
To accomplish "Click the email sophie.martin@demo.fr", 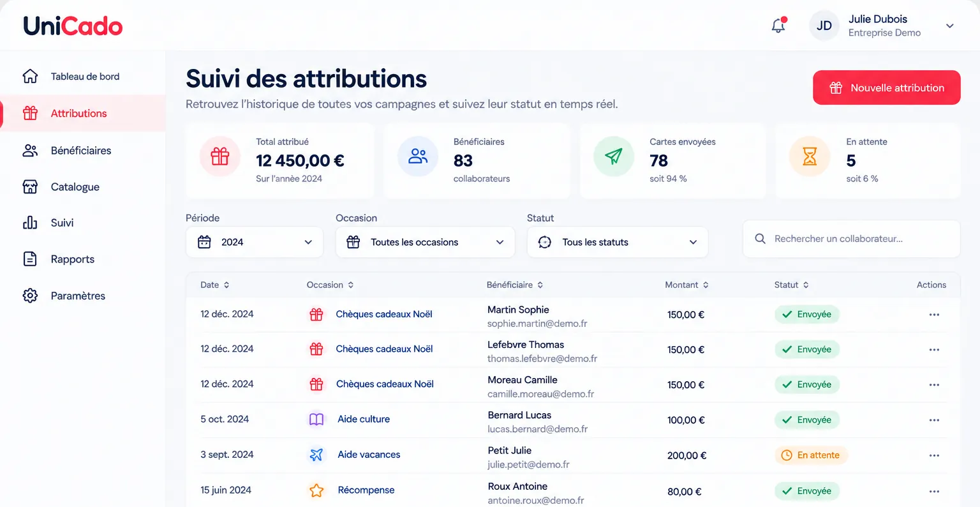I will pyautogui.click(x=537, y=324).
